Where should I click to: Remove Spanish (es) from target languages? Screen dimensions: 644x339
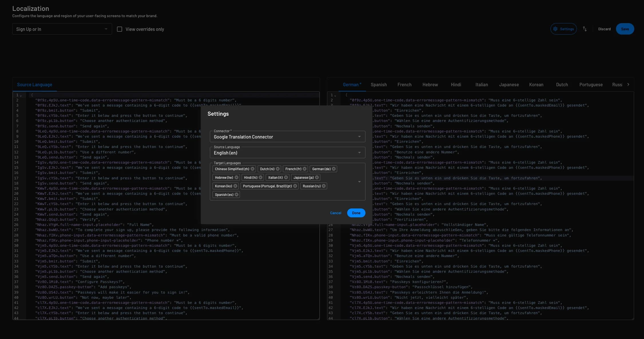pyautogui.click(x=236, y=194)
